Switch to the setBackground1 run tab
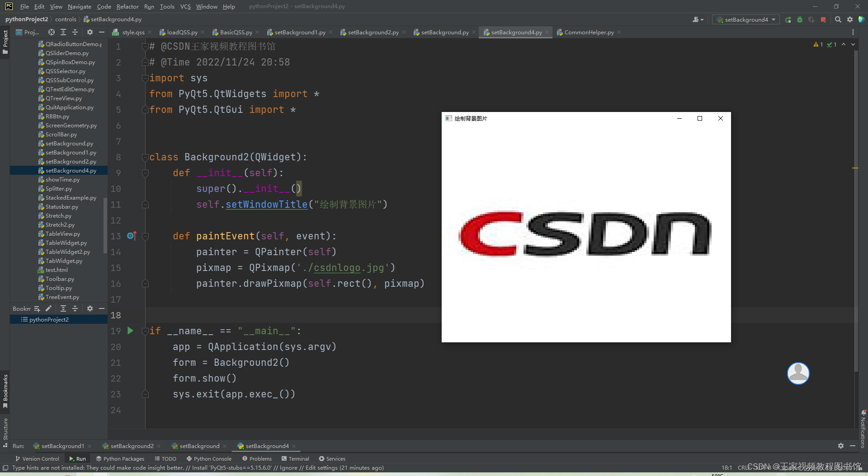The image size is (868, 476). [x=62, y=446]
